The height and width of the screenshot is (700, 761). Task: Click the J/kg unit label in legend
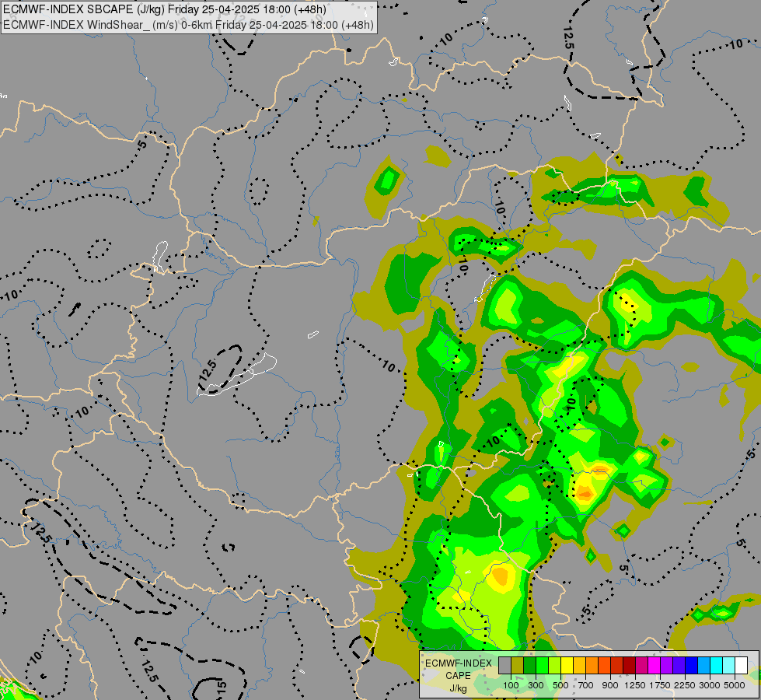(459, 688)
